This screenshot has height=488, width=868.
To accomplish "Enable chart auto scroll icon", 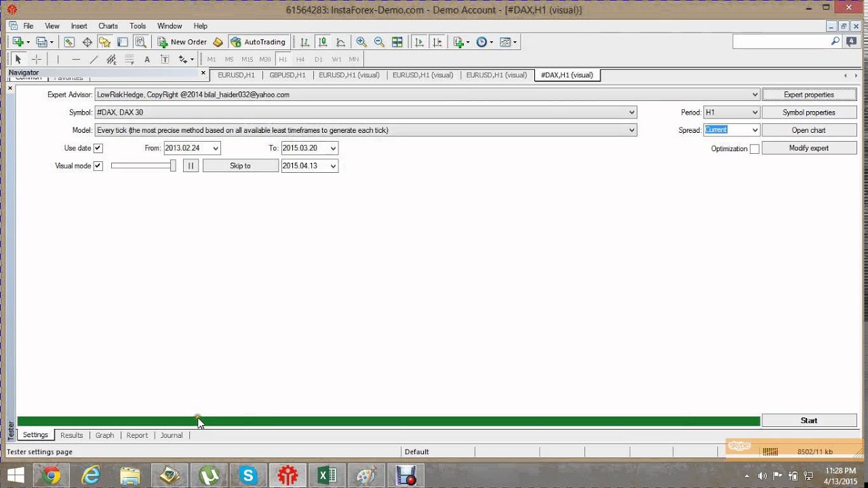I will (x=419, y=42).
